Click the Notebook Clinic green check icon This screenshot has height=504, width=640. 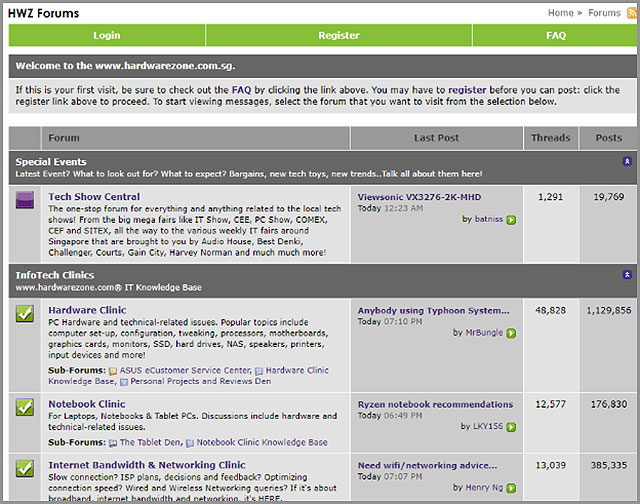pyautogui.click(x=26, y=407)
